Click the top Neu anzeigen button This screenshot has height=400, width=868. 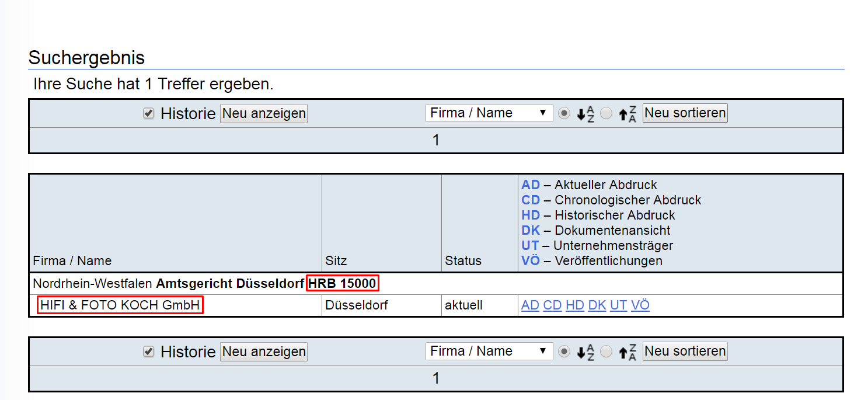pyautogui.click(x=264, y=113)
